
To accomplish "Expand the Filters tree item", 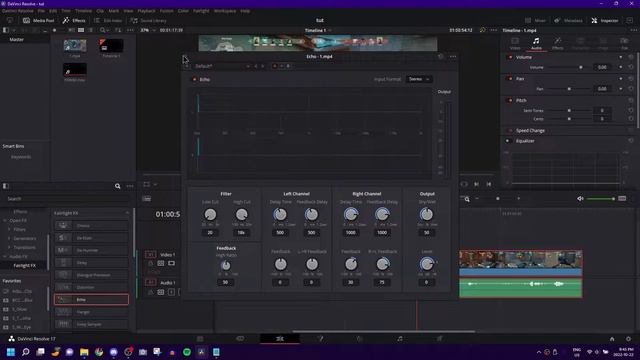I will [x=9, y=229].
